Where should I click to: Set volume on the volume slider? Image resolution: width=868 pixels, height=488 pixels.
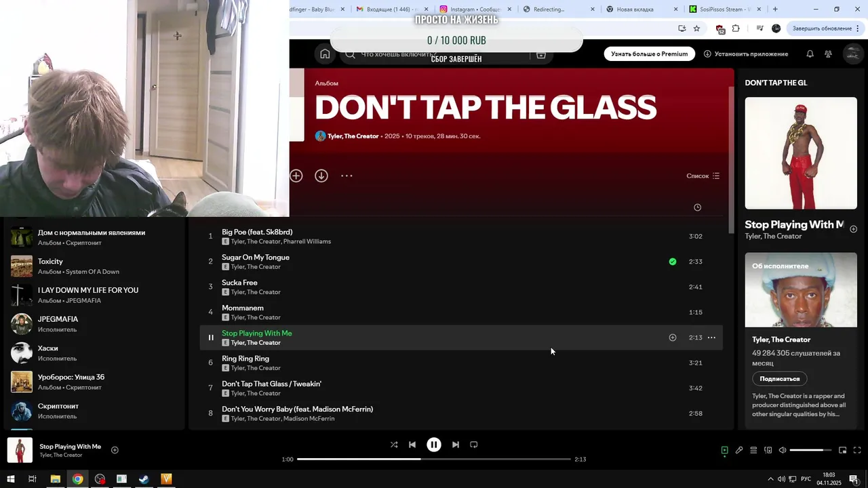[x=810, y=450]
